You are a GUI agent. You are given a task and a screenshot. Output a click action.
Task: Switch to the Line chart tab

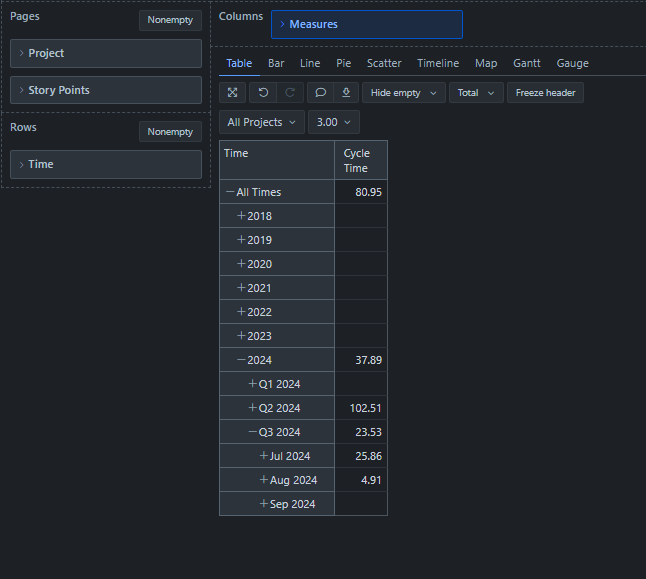[x=310, y=63]
